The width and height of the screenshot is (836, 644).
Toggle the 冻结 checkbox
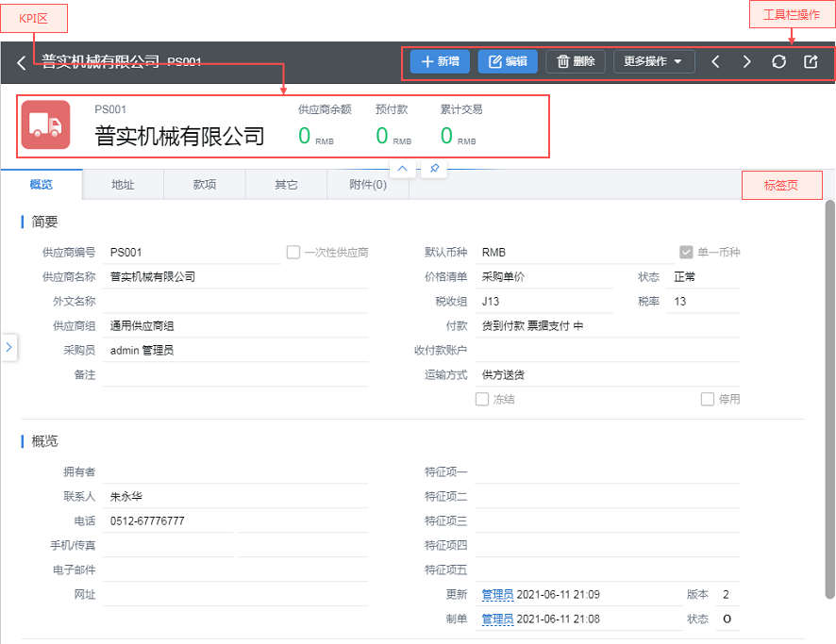(482, 400)
